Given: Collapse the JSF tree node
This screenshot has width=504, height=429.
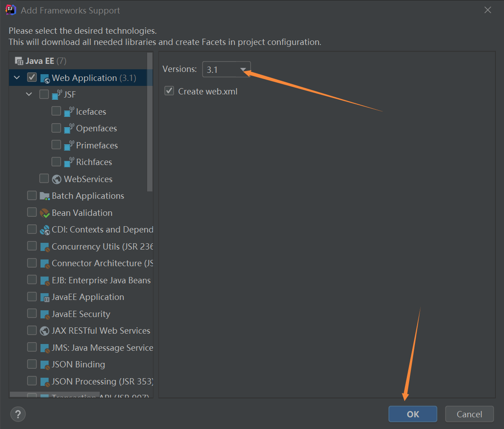Looking at the screenshot, I should click(x=29, y=94).
